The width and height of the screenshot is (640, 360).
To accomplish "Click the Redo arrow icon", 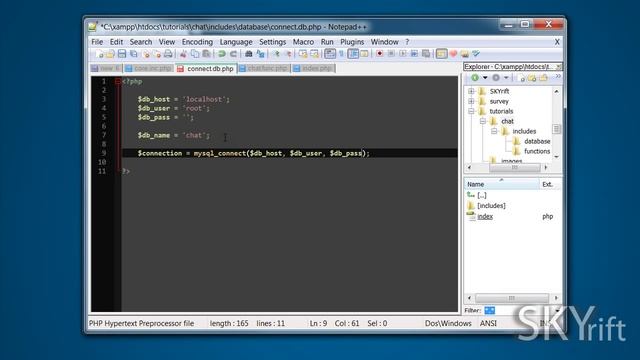I will click(233, 54).
